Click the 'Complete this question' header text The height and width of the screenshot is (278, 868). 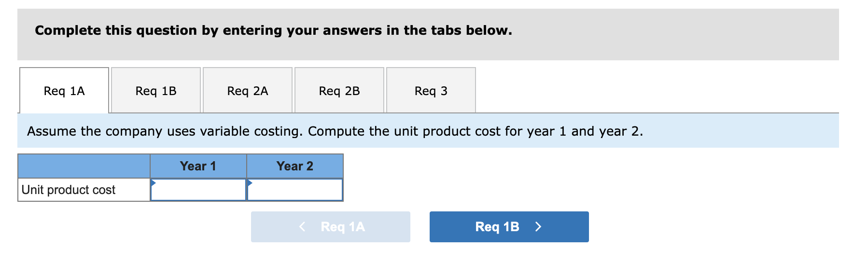[273, 30]
